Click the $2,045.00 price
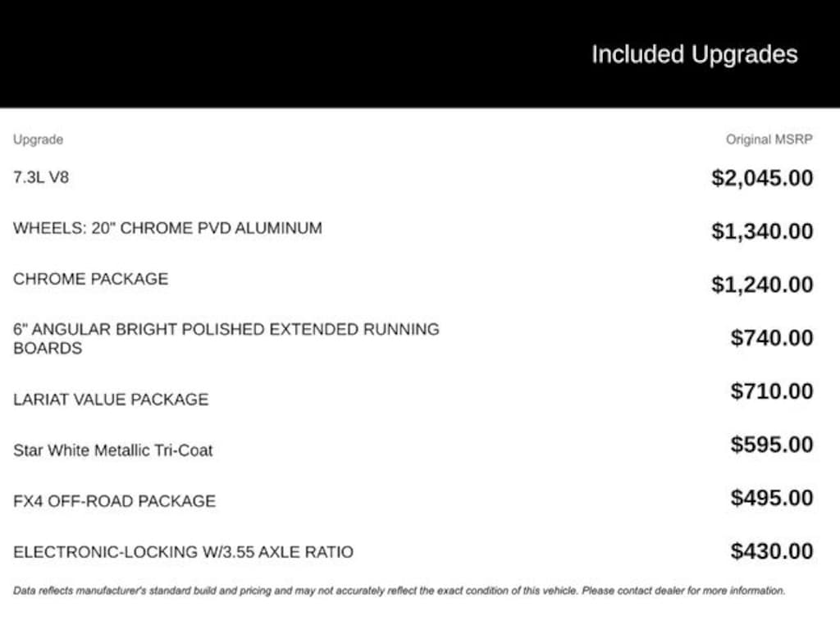 [762, 178]
